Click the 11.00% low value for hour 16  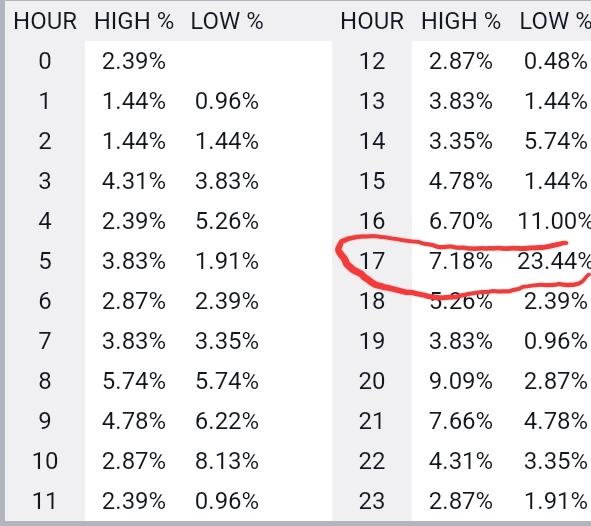[554, 221]
